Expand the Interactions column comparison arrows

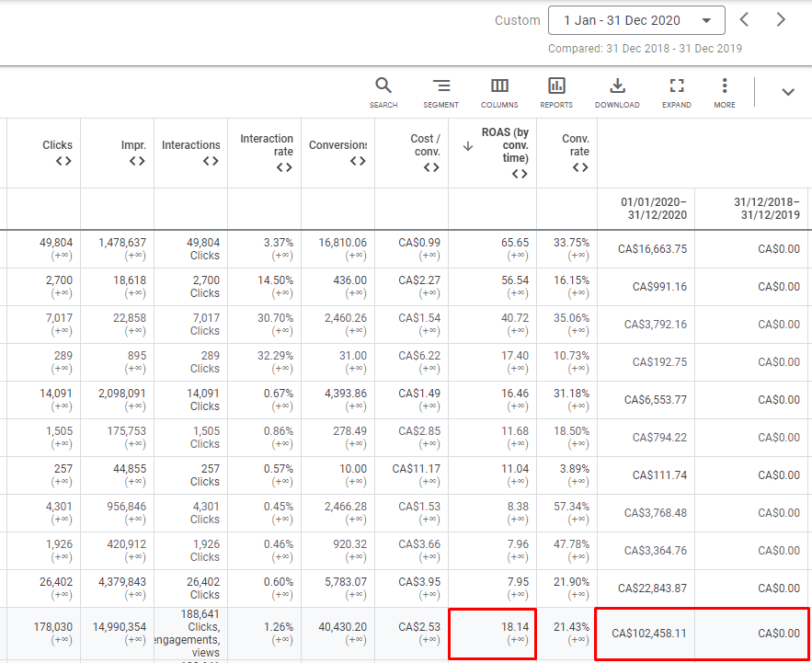pos(211,161)
